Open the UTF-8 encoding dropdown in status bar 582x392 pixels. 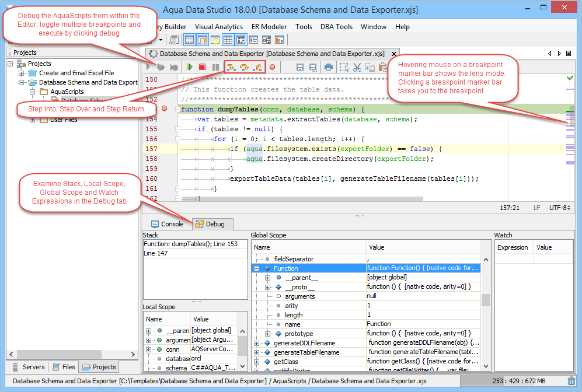tap(560, 208)
